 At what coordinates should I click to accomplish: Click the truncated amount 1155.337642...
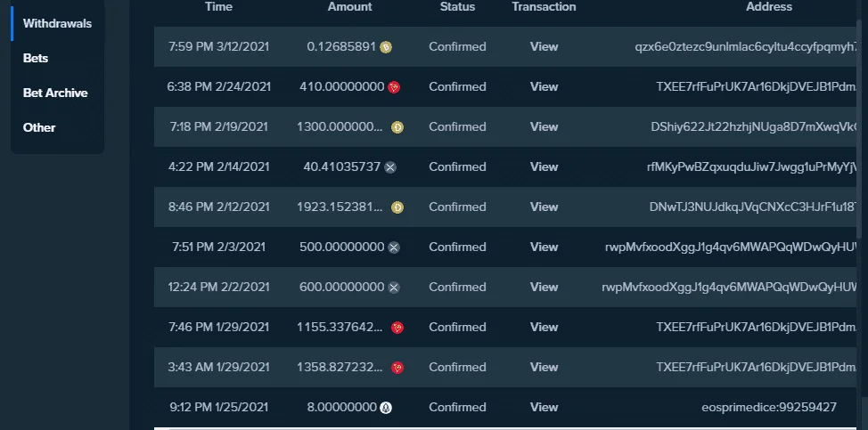[340, 328]
